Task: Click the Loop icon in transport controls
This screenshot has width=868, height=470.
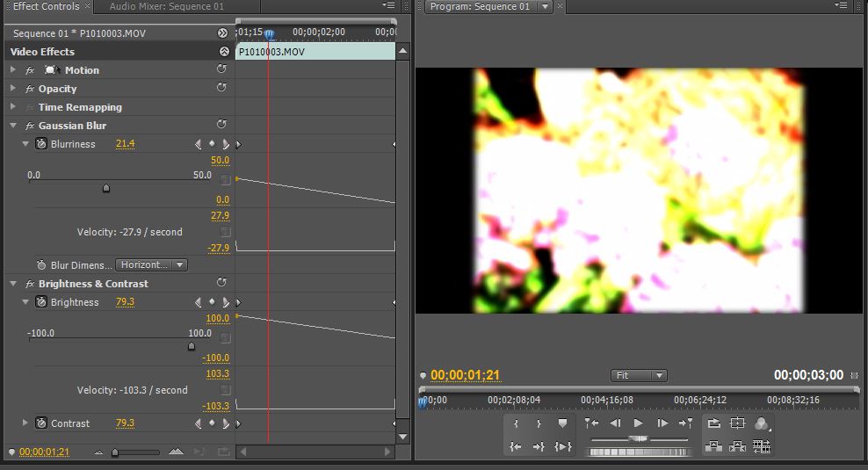Action: [713, 423]
